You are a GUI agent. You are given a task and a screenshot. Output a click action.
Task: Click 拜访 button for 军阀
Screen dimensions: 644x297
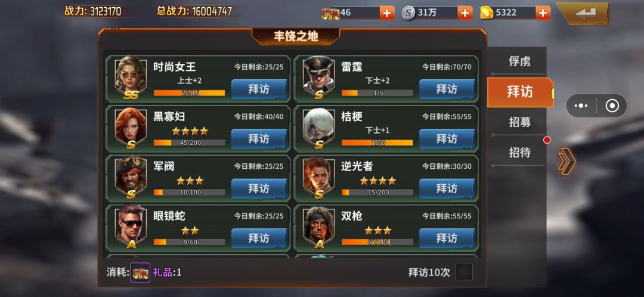click(x=259, y=188)
